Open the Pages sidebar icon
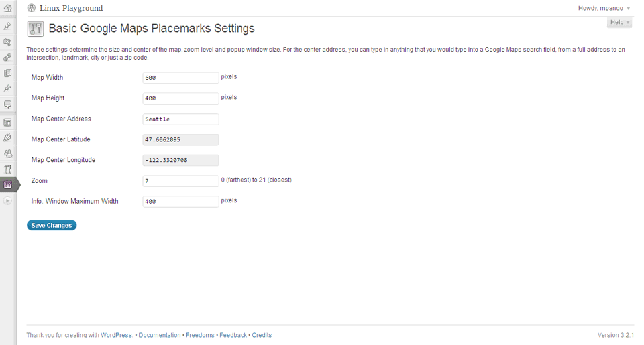Image resolution: width=644 pixels, height=345 pixels. [x=8, y=73]
